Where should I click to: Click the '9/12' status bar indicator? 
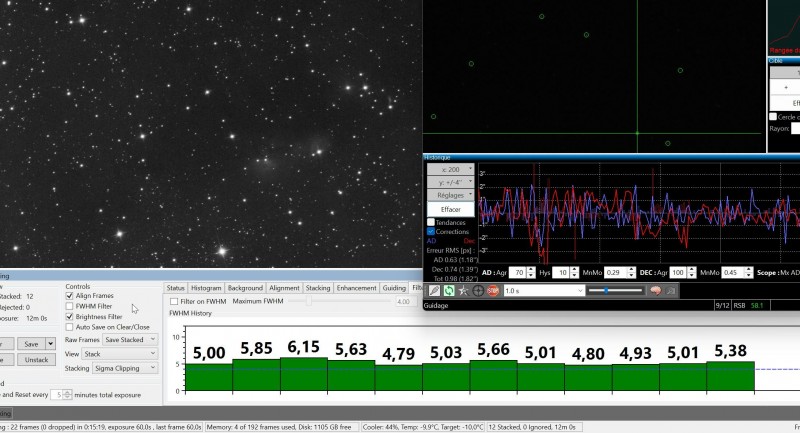point(722,305)
